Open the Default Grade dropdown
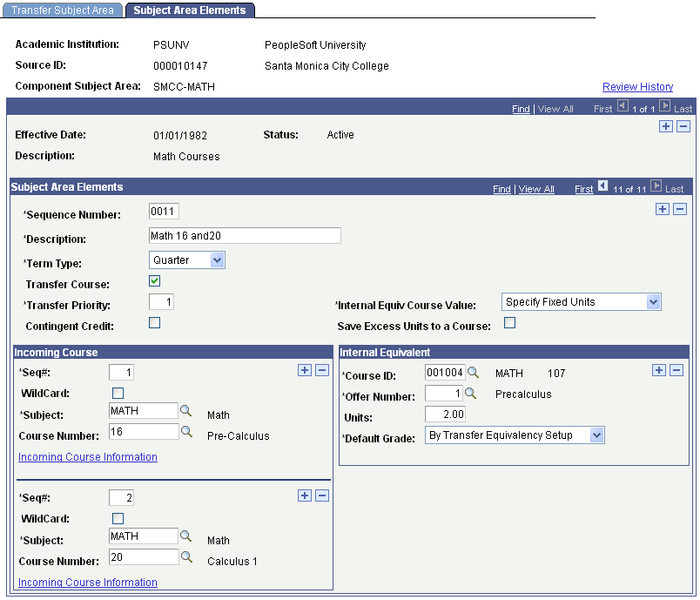 pyautogui.click(x=515, y=435)
